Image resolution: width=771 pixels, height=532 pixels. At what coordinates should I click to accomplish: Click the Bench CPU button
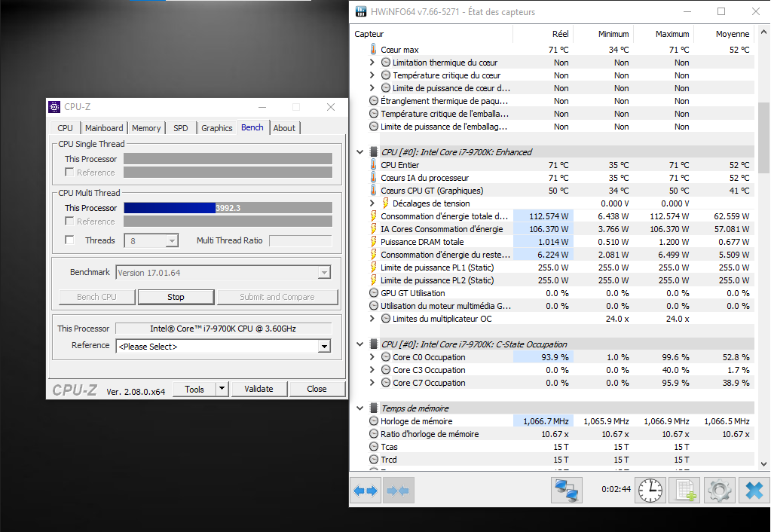point(97,297)
